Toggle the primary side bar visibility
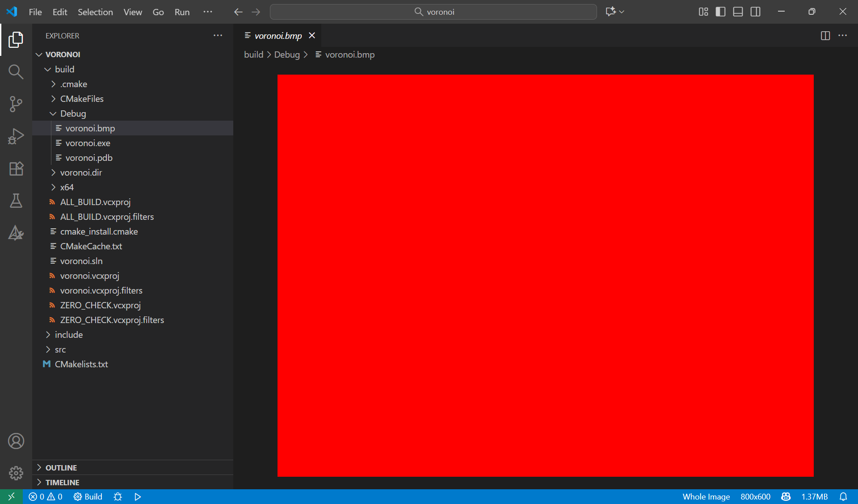 720,12
